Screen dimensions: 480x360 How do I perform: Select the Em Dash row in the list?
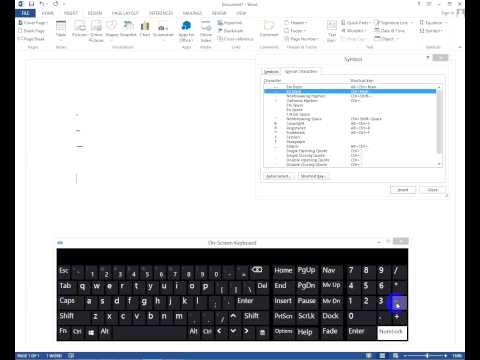coord(350,87)
